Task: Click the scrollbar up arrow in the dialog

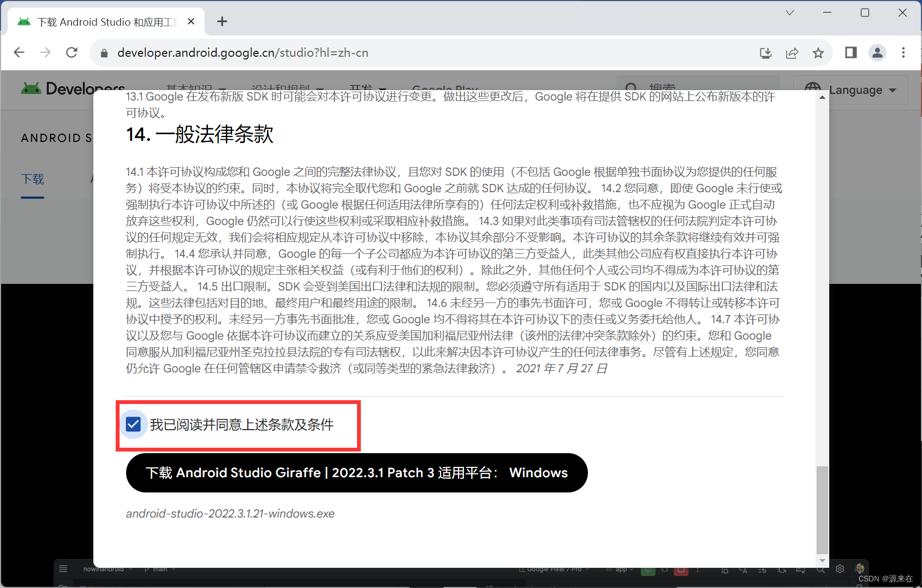Action: pos(822,97)
